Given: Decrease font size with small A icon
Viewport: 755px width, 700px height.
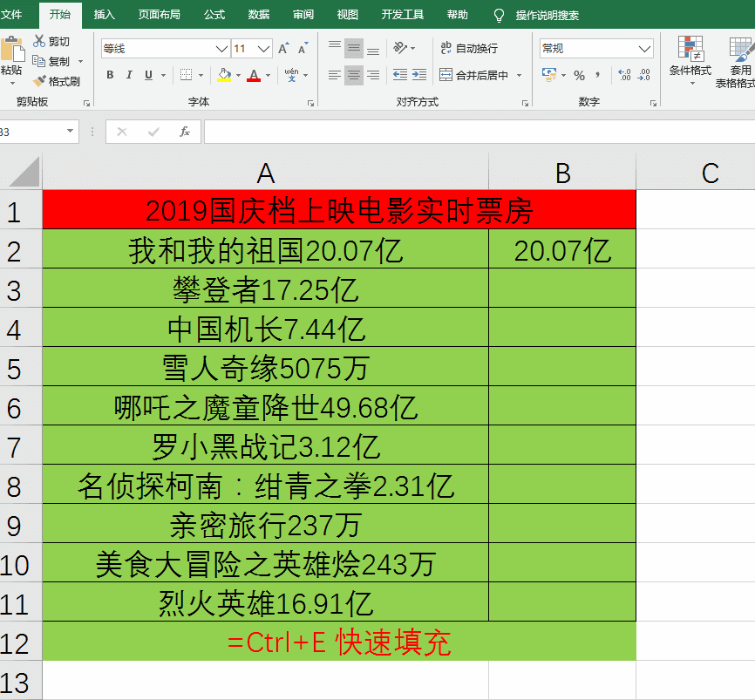Looking at the screenshot, I should 303,49.
